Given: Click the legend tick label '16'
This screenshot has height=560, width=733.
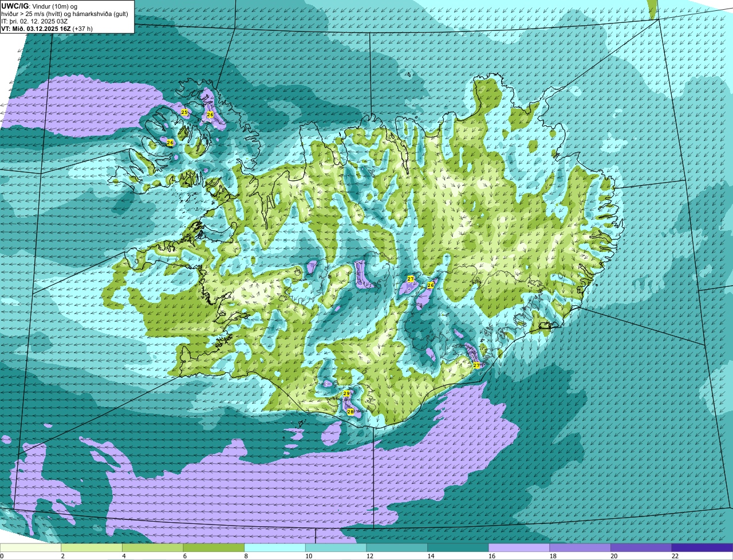Looking at the screenshot, I should [491, 556].
